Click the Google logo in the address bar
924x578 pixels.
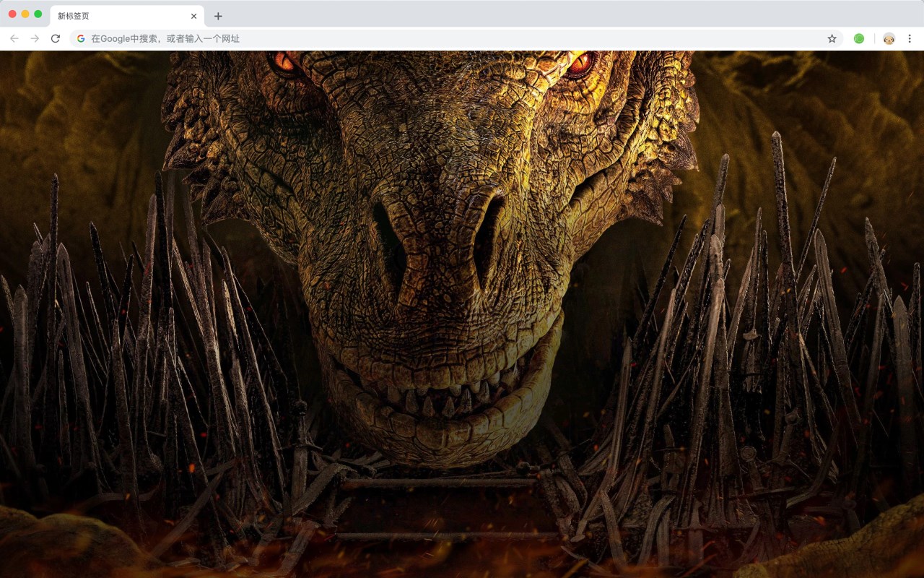[x=81, y=38]
